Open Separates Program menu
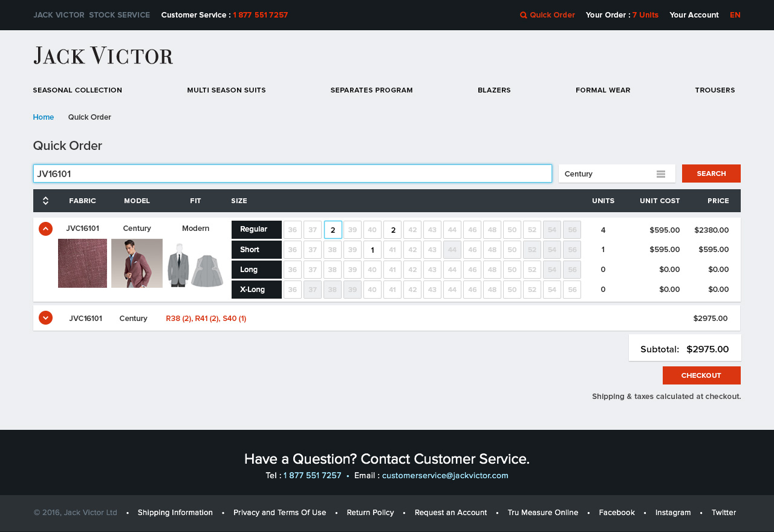This screenshot has height=532, width=774. tap(371, 90)
